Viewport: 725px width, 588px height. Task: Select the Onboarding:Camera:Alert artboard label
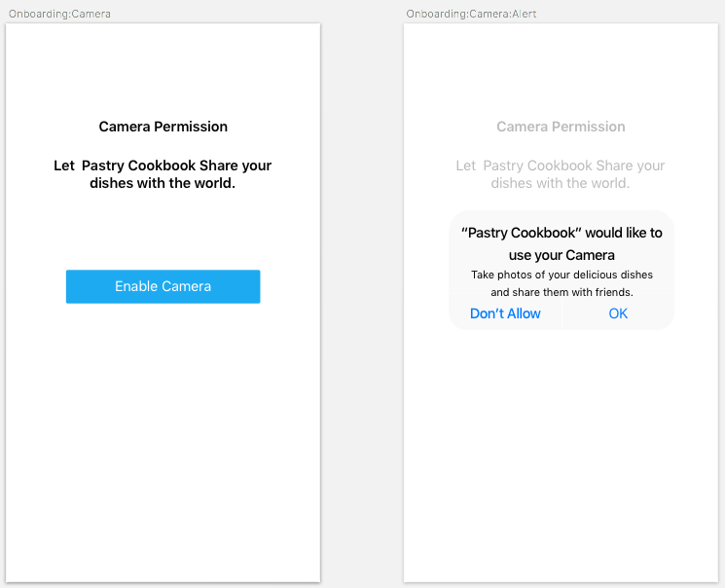(x=471, y=14)
